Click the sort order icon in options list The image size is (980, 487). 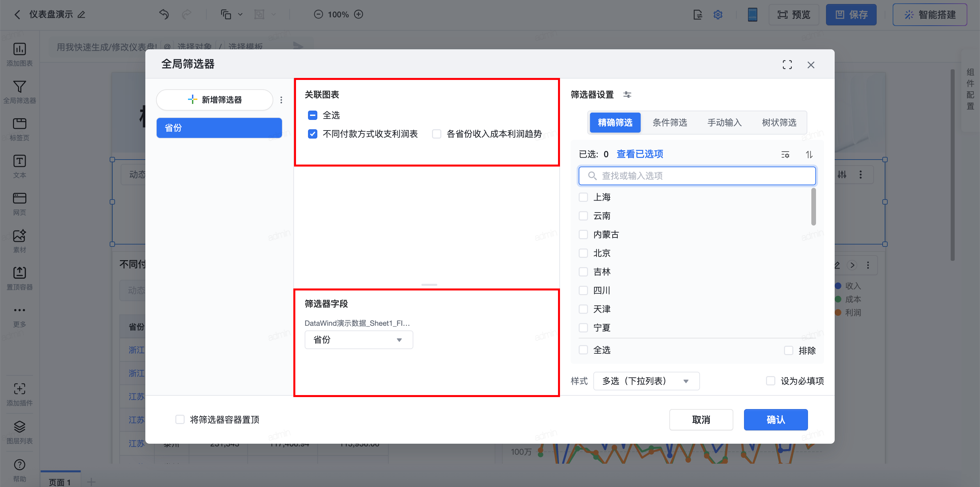pyautogui.click(x=809, y=154)
